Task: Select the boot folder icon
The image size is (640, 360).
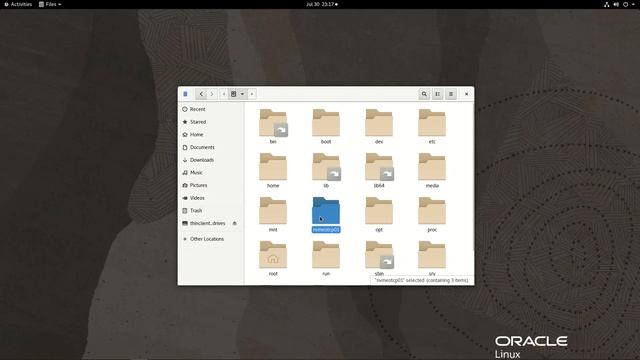Action: [x=326, y=123]
